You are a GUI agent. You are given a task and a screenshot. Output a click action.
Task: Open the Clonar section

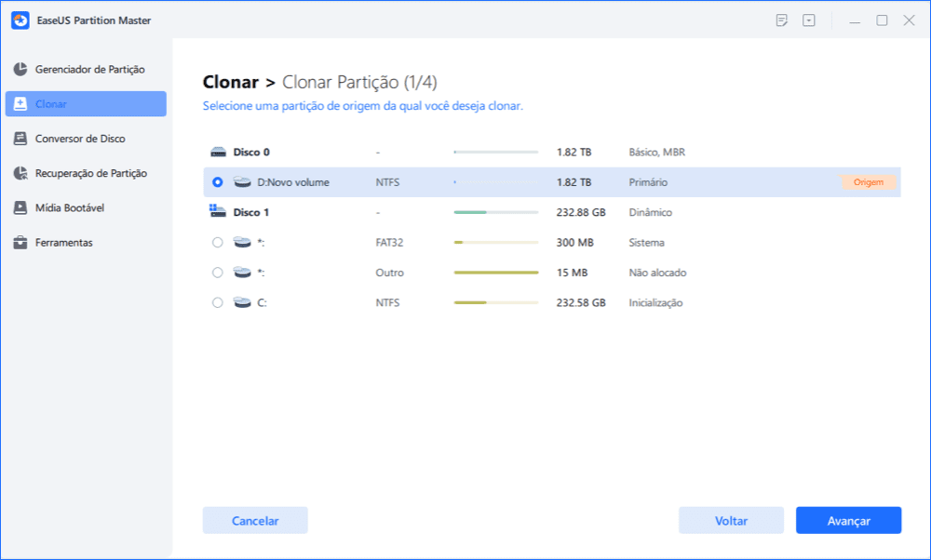[86, 104]
